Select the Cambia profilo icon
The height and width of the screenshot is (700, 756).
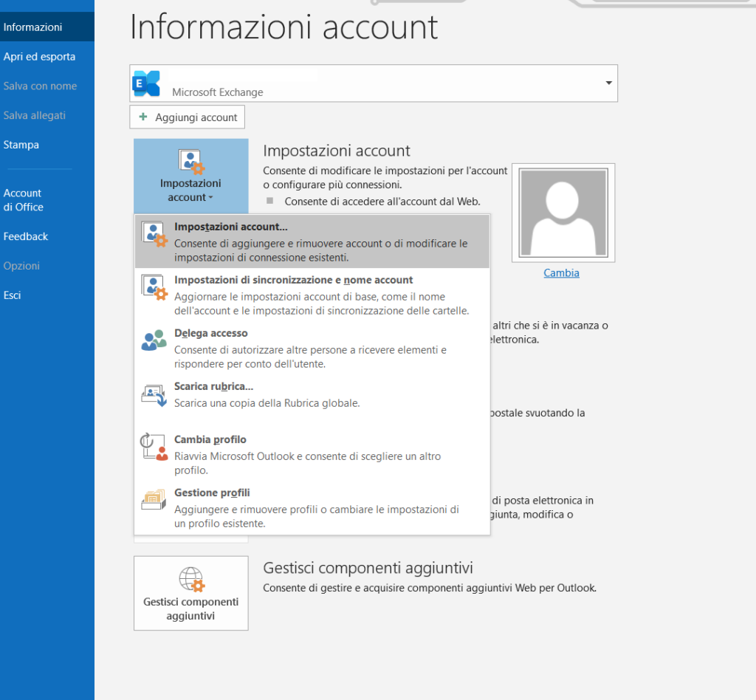[154, 447]
